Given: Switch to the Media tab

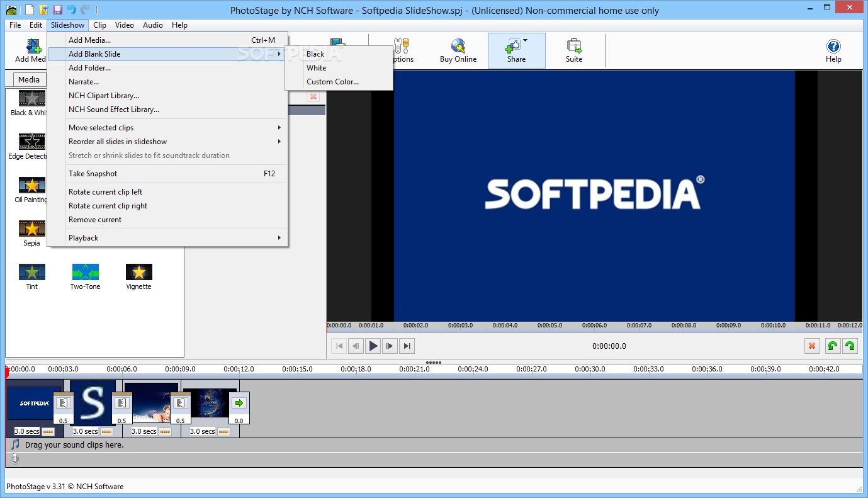Looking at the screenshot, I should coord(29,80).
